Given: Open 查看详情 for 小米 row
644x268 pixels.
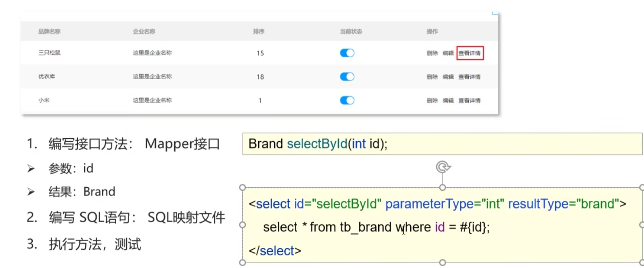Looking at the screenshot, I should (x=469, y=100).
